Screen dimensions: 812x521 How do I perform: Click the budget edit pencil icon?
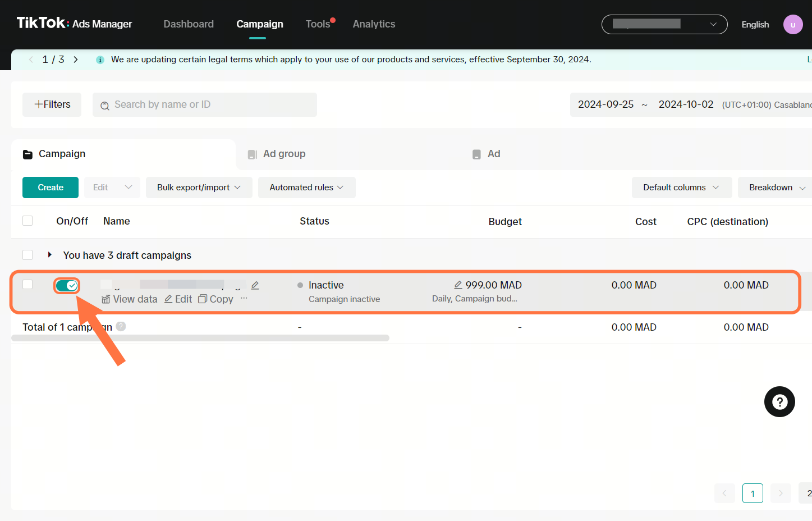point(458,285)
